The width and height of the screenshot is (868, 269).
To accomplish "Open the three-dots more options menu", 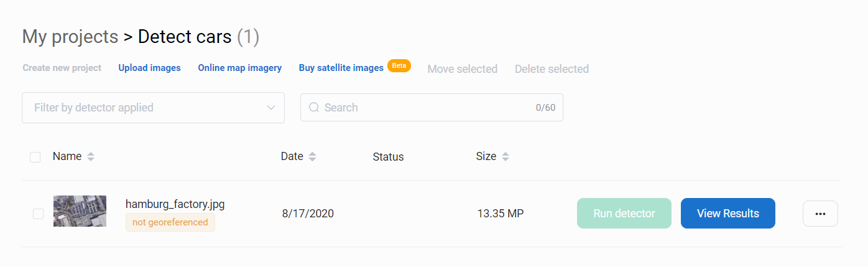I will coord(820,214).
